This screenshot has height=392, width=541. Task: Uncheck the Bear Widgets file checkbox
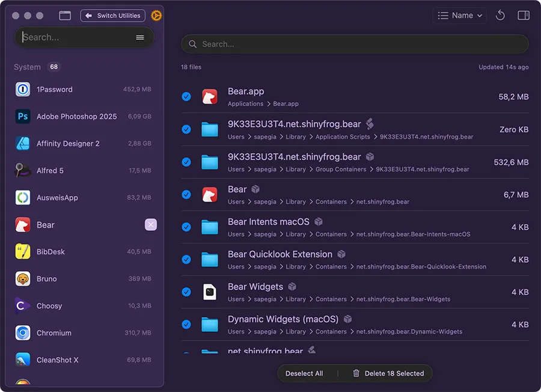[x=186, y=292]
